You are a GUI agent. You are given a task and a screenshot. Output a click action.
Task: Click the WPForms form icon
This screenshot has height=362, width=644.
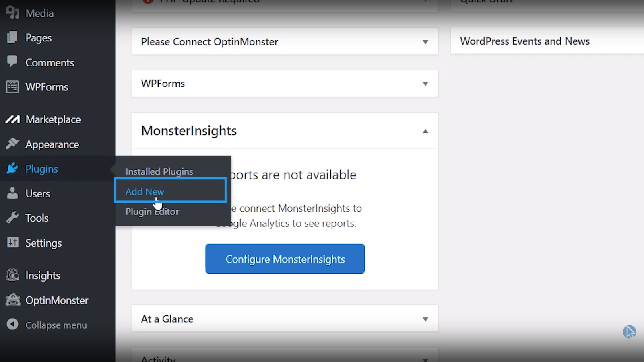tap(12, 86)
